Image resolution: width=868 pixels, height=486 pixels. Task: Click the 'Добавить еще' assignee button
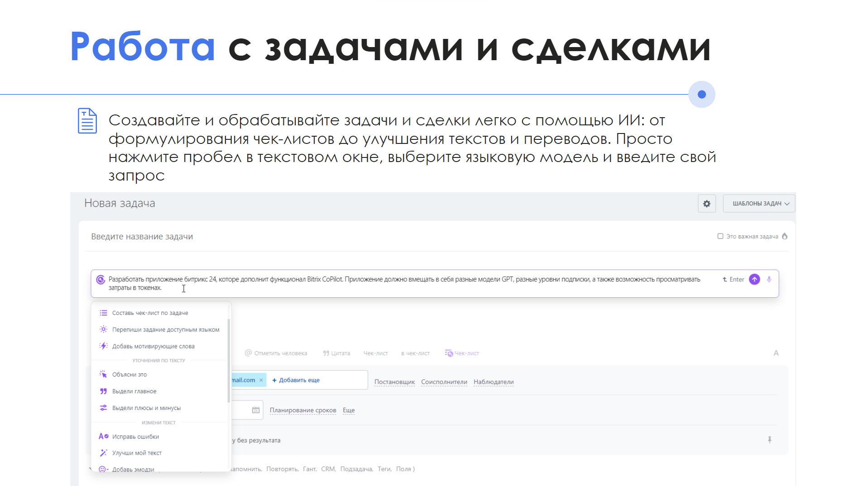click(x=296, y=380)
